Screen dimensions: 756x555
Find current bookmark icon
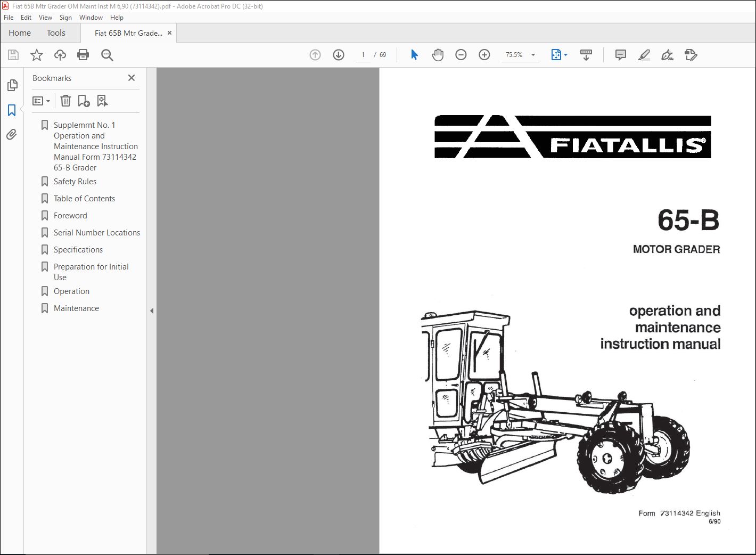tap(102, 101)
